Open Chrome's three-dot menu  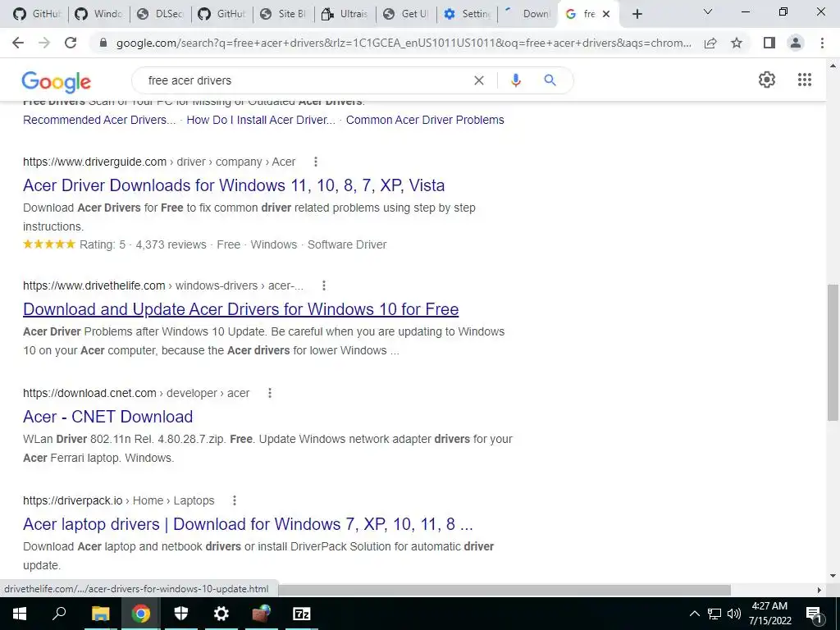coord(822,43)
